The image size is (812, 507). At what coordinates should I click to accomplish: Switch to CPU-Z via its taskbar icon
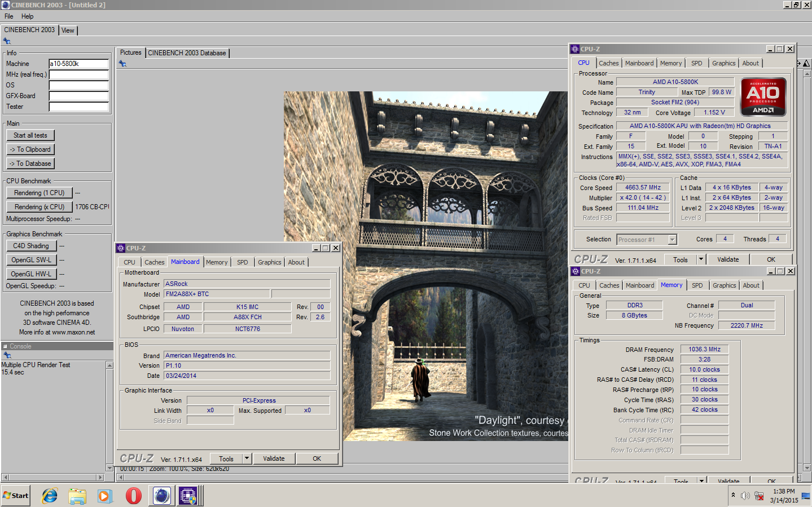click(188, 496)
